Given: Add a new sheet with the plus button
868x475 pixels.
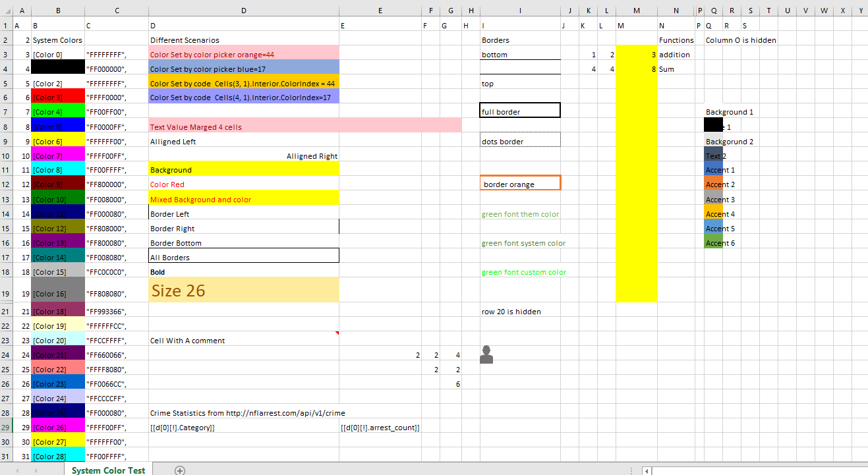Looking at the screenshot, I should 180,470.
